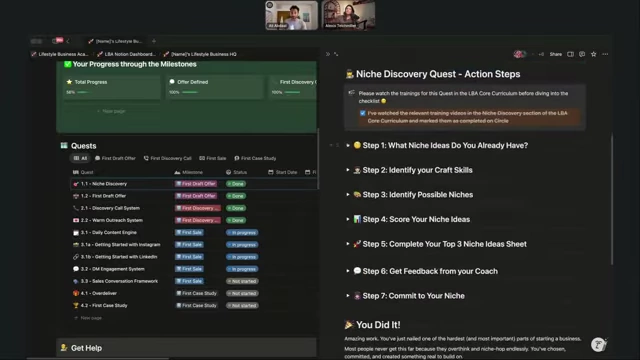Image resolution: width=640 pixels, height=360 pixels.
Task: Switch to First Draft Offer view tab
Action: 115,158
